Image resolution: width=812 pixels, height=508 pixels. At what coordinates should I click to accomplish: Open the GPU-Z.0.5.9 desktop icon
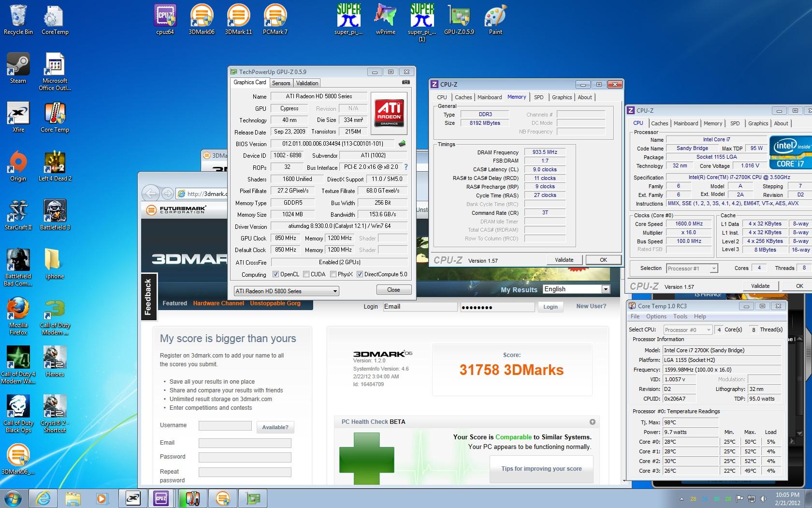pyautogui.click(x=459, y=19)
